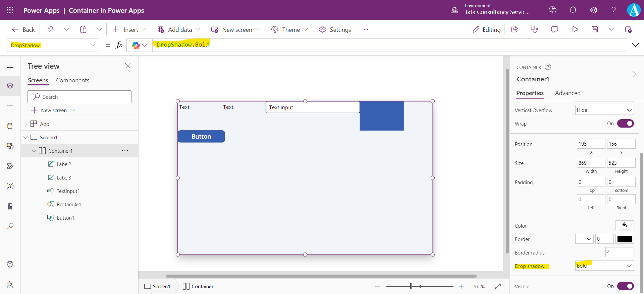Open the Comments icon in toolbar
644x294 pixels.
tap(554, 29)
